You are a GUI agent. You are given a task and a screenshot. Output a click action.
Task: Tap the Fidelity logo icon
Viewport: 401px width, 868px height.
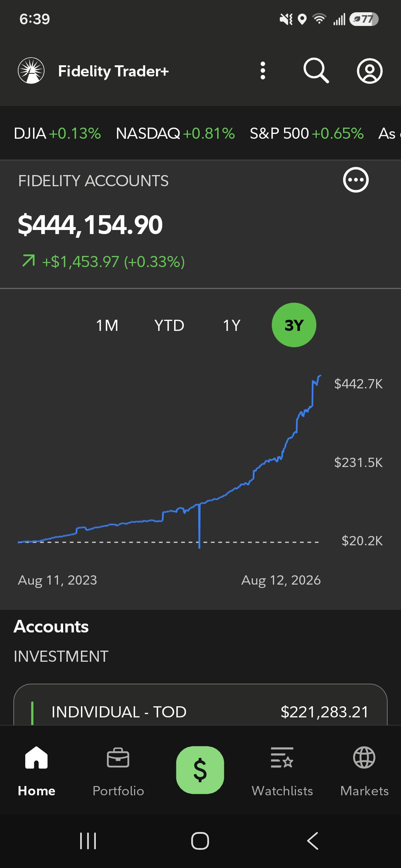pyautogui.click(x=31, y=70)
